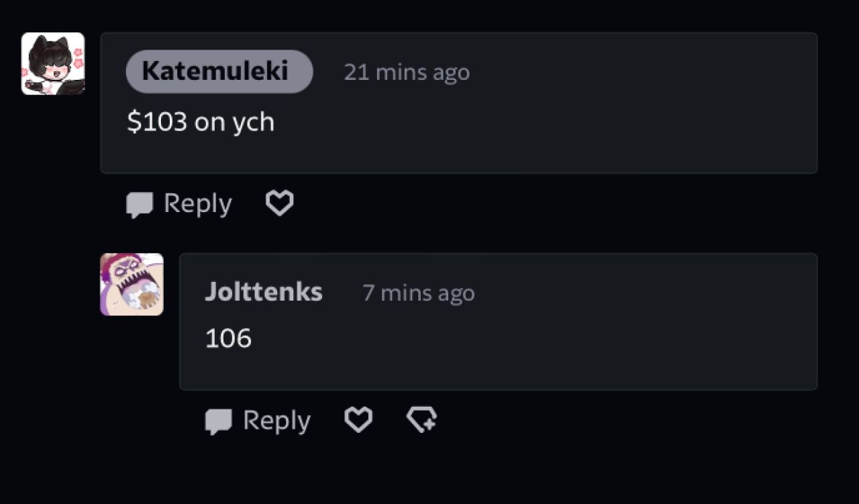The image size is (859, 504).
Task: Open the Jolttenks username link
Action: (264, 292)
